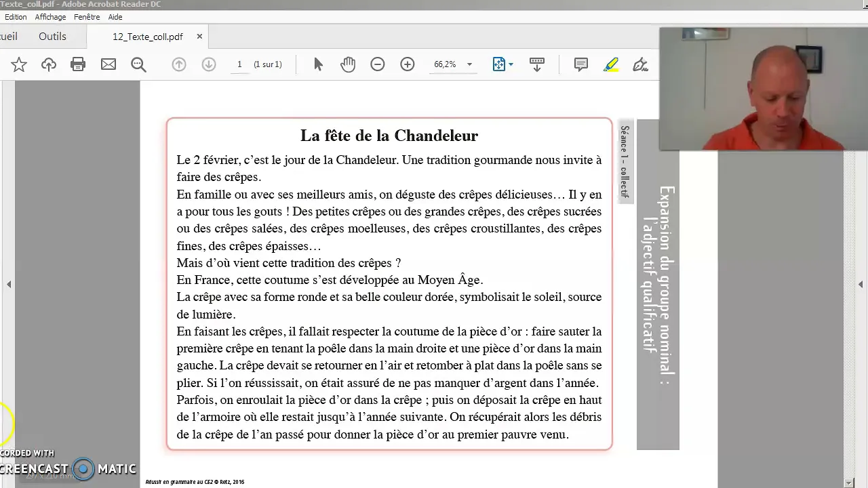Click the page number field
868x488 pixels.
239,64
